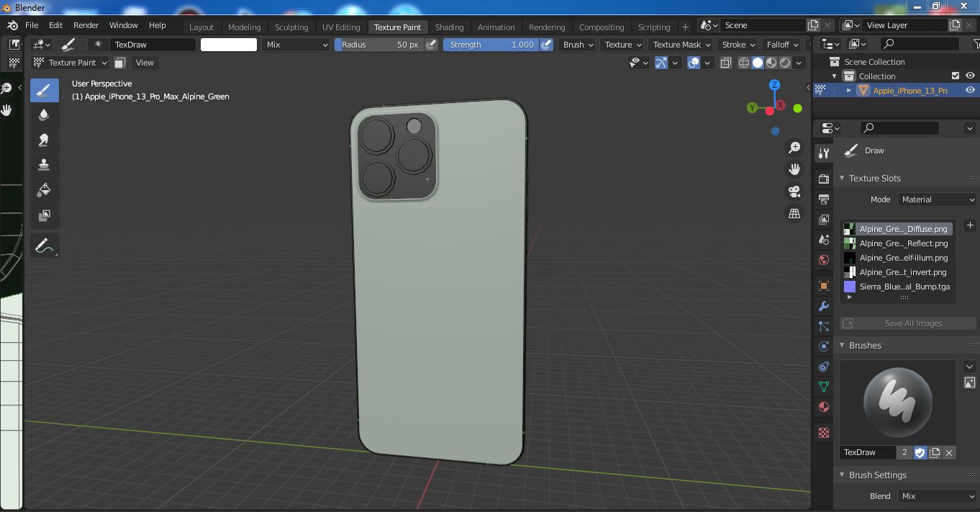Open the World properties tab
The height and width of the screenshot is (512, 980).
click(x=824, y=259)
